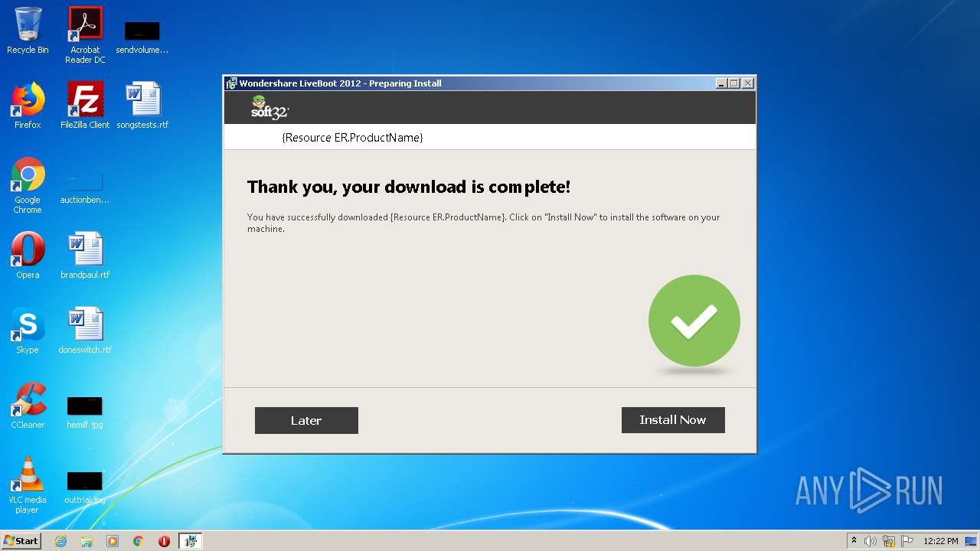Maximize the Wondershare LiveBoot installer window
Viewport: 980px width, 551px height.
[x=734, y=83]
